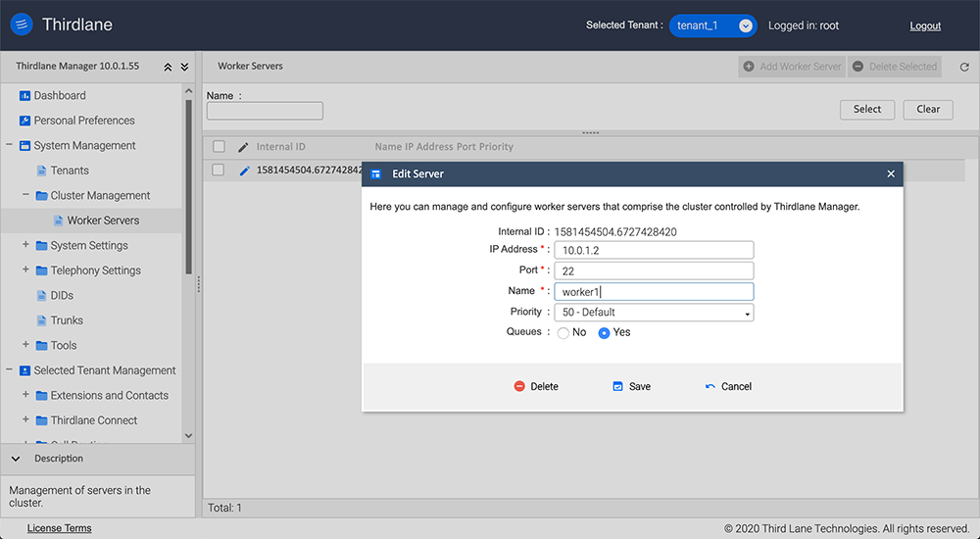Click the Tenants document icon
The height and width of the screenshot is (539, 980).
click(41, 171)
